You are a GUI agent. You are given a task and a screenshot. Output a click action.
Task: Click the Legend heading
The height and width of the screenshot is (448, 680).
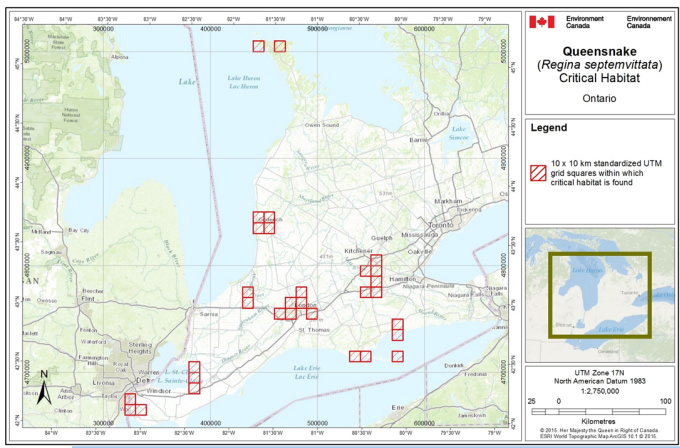click(x=548, y=129)
